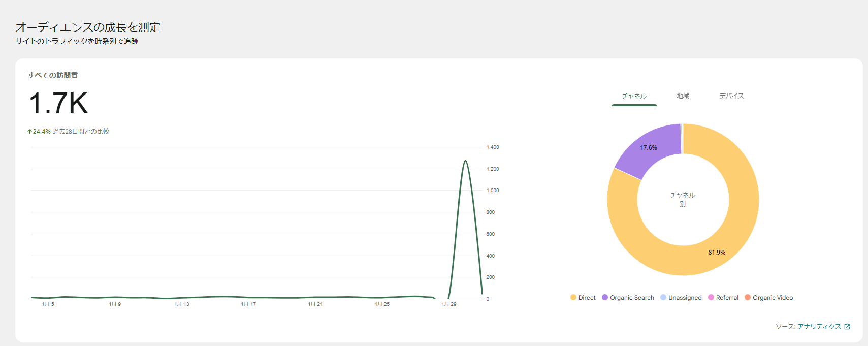Switch to the 地域 tab
868x346 pixels.
pyautogui.click(x=683, y=96)
